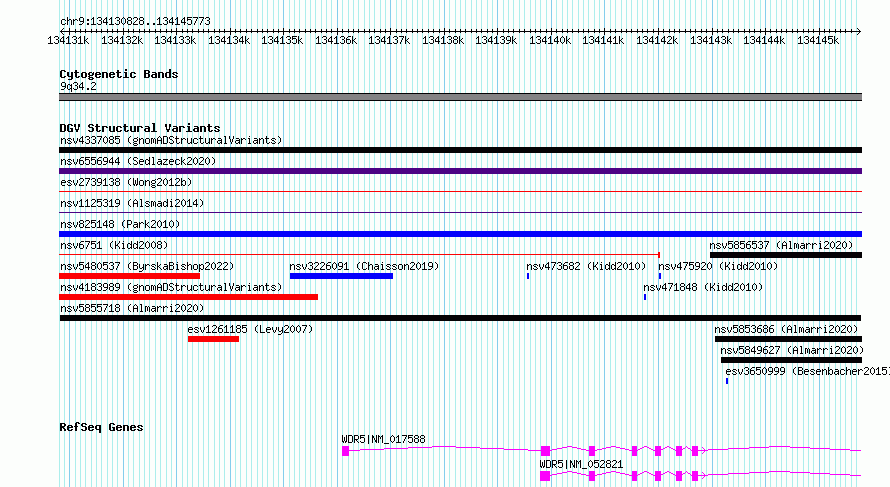The width and height of the screenshot is (890, 487).
Task: Click the 134138k ruler tick label
Action: pyautogui.click(x=443, y=40)
